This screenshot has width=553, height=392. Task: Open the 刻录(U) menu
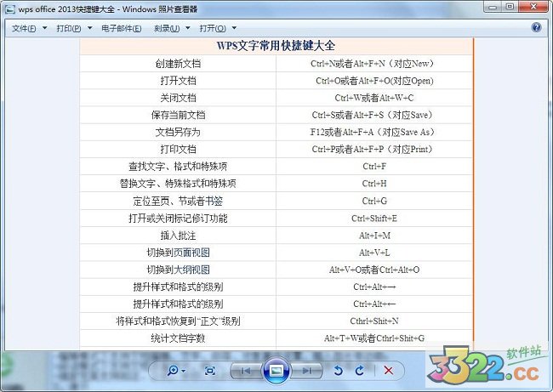click(167, 28)
